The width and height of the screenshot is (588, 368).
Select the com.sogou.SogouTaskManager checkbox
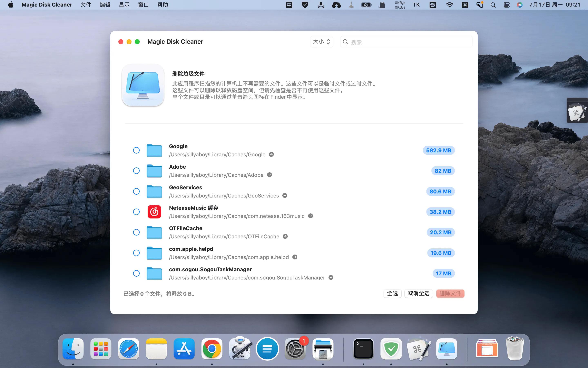136,274
